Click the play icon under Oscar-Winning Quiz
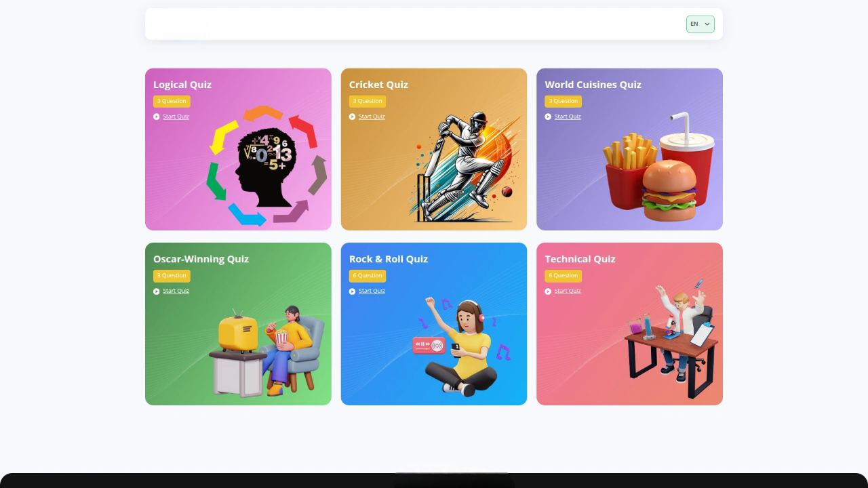Image resolution: width=868 pixels, height=488 pixels. 157,291
